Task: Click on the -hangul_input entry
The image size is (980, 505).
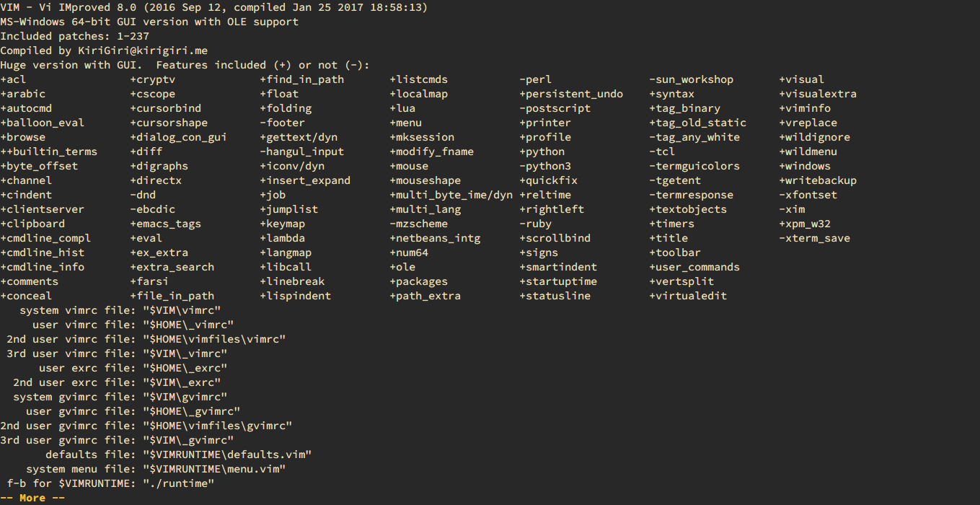Action: tap(302, 151)
